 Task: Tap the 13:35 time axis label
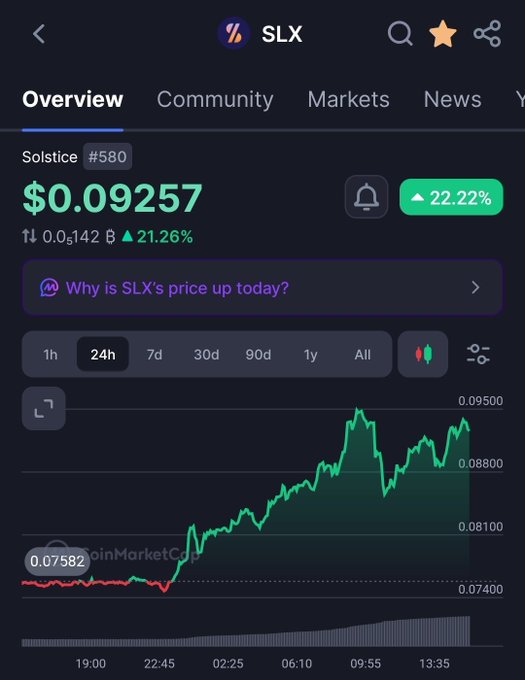pos(434,664)
